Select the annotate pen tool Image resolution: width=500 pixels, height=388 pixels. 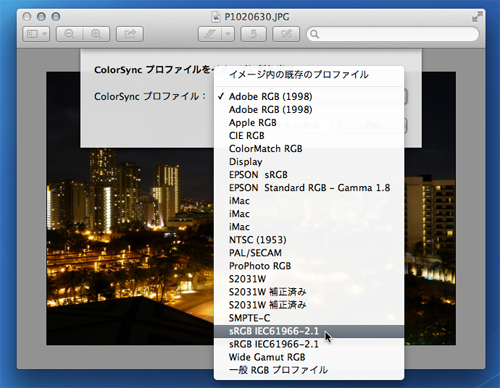point(210,34)
